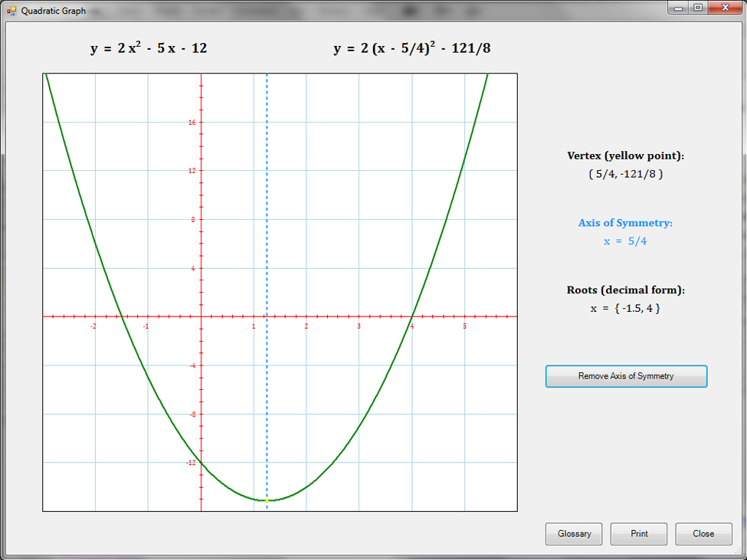This screenshot has height=560, width=747.
Task: Click the 5 label on the x-axis
Action: pos(464,326)
